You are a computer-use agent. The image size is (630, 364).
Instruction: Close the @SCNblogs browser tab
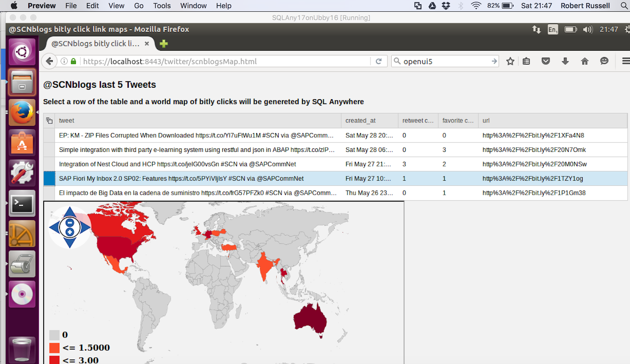pos(147,44)
